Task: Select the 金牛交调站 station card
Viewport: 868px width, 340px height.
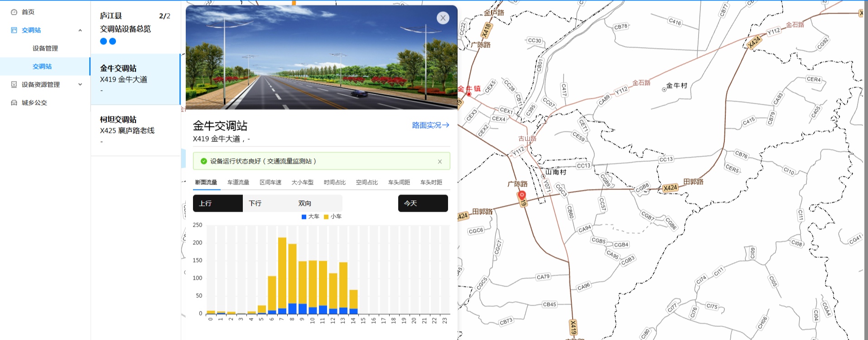Action: [x=135, y=79]
